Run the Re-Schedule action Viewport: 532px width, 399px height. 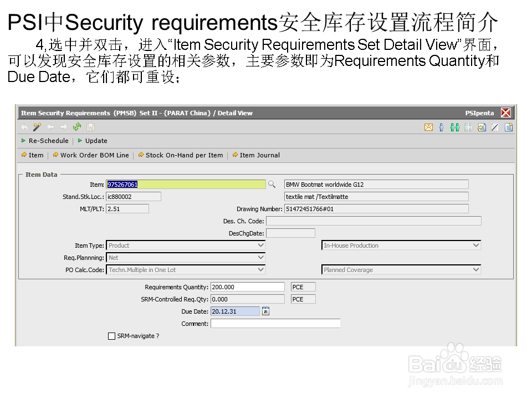pyautogui.click(x=45, y=141)
